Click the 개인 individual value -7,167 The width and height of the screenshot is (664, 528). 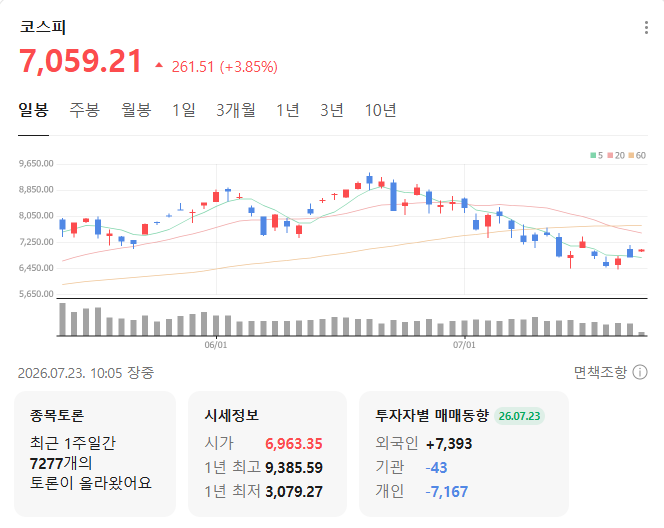(446, 492)
